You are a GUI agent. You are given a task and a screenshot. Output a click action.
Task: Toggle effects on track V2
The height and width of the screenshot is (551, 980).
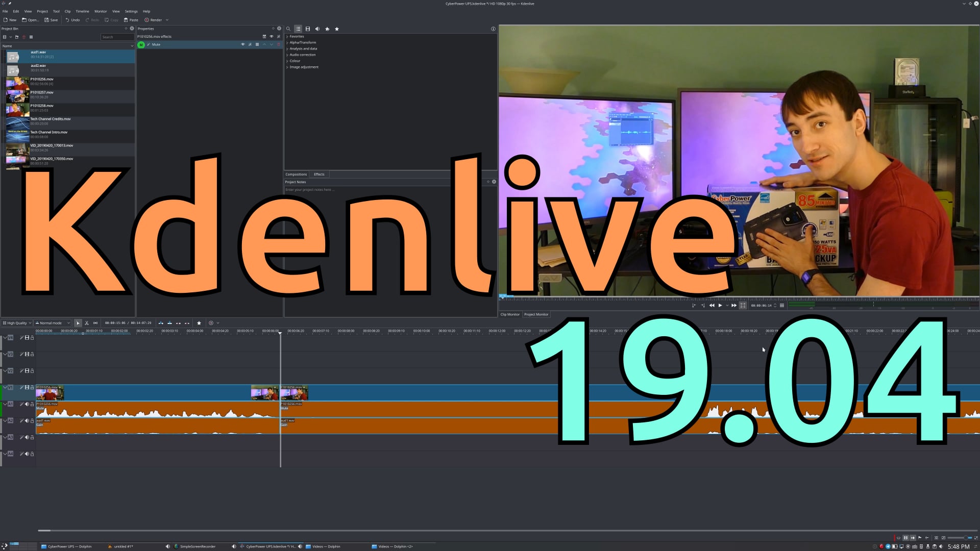21,371
